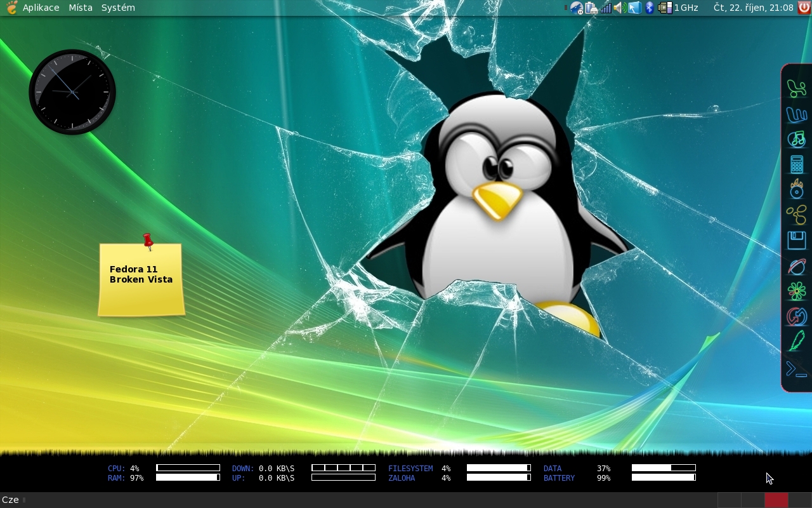
Task: Click the red circular arrows dock icon
Action: [x=797, y=316]
